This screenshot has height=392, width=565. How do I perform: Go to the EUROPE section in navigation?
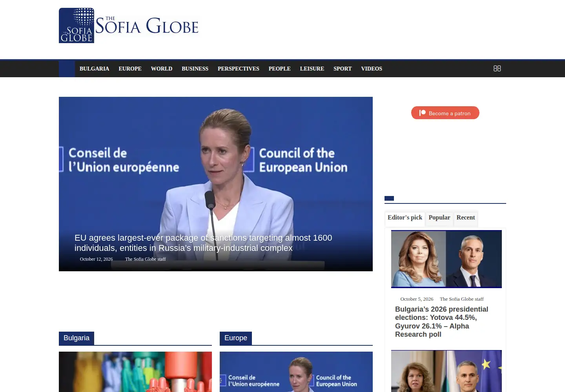(130, 69)
